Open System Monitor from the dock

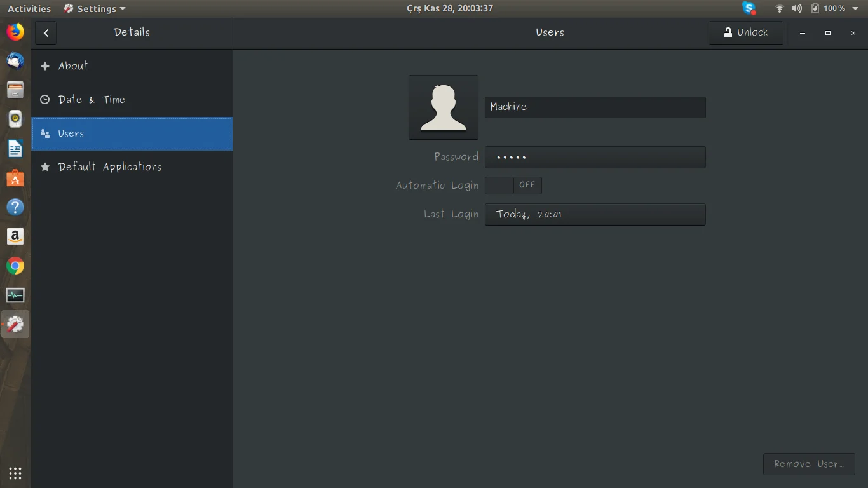15,295
